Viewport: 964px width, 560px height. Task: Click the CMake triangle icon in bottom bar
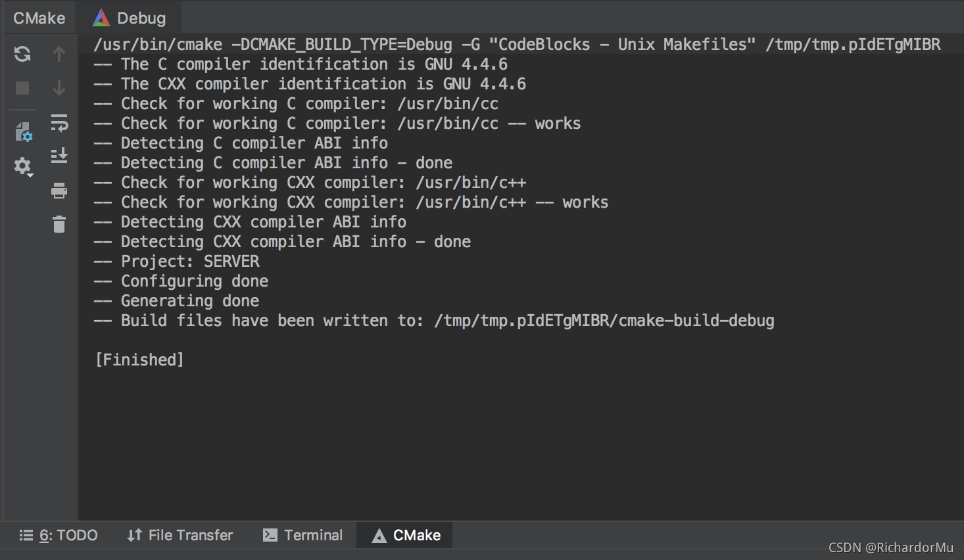(x=379, y=536)
